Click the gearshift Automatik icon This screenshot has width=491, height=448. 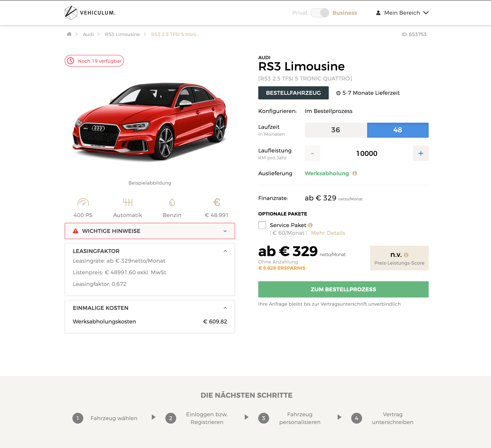coord(128,202)
